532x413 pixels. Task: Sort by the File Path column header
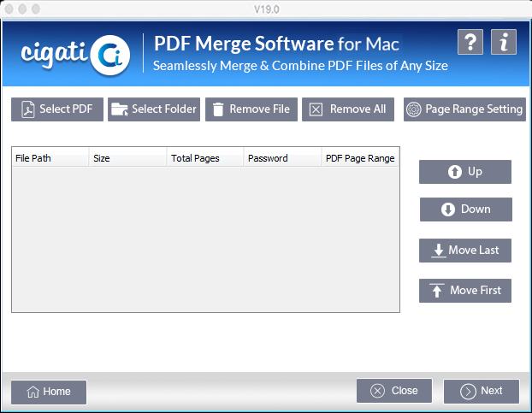50,158
